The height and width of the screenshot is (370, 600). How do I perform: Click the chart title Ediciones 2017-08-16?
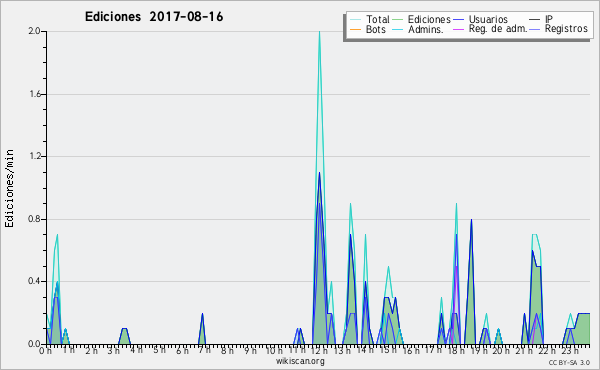tap(154, 17)
